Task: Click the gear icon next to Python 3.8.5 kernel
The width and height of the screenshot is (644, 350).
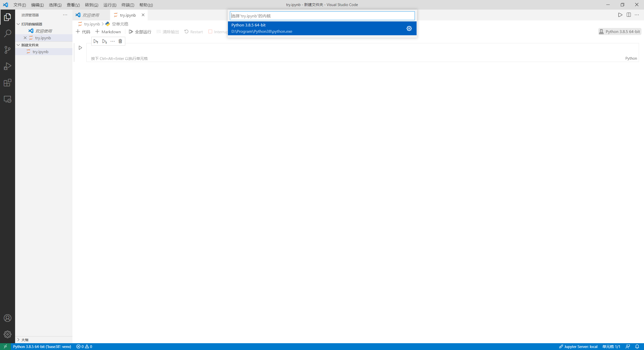Action: pos(409,28)
